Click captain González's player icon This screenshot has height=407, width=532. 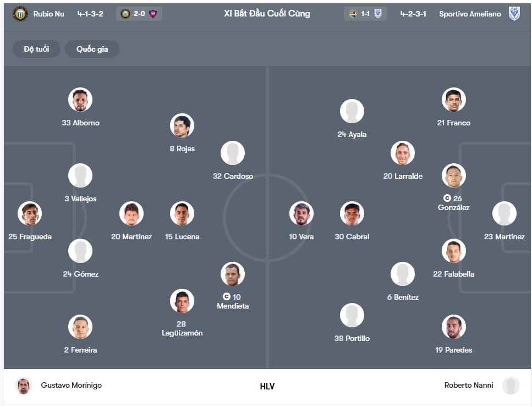pos(453,175)
